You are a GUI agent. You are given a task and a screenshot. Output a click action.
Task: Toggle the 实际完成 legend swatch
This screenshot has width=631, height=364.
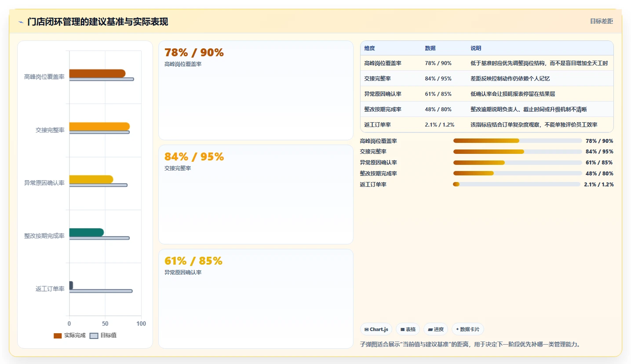pos(58,335)
